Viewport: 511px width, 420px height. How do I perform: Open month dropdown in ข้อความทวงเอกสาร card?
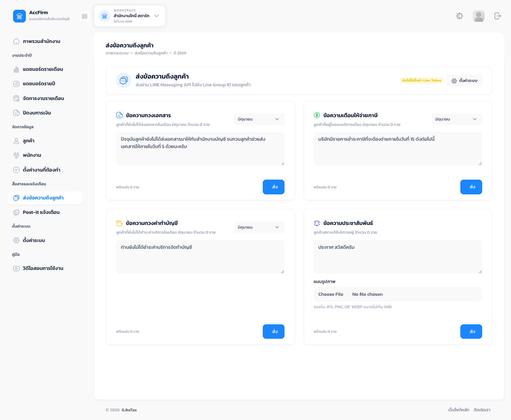pyautogui.click(x=259, y=119)
